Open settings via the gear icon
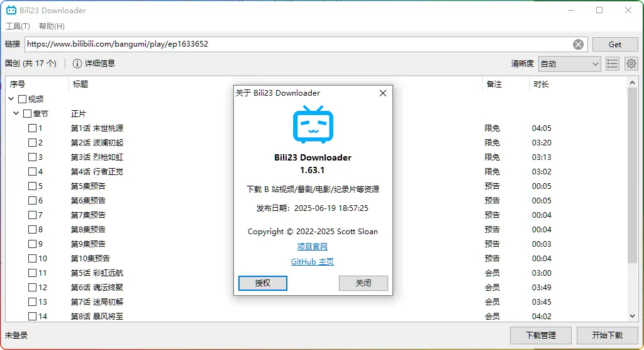The image size is (644, 350). [x=631, y=64]
